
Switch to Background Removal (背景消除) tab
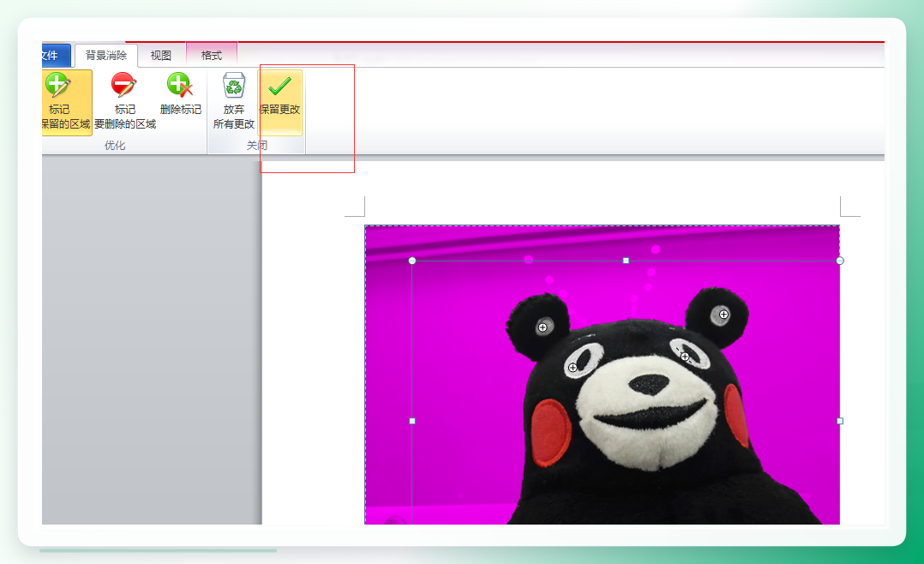pos(106,56)
